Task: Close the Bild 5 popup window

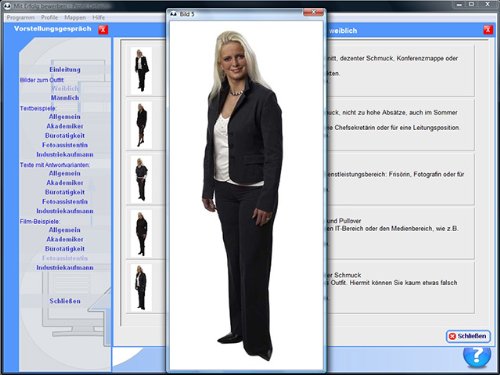Action: 313,12
